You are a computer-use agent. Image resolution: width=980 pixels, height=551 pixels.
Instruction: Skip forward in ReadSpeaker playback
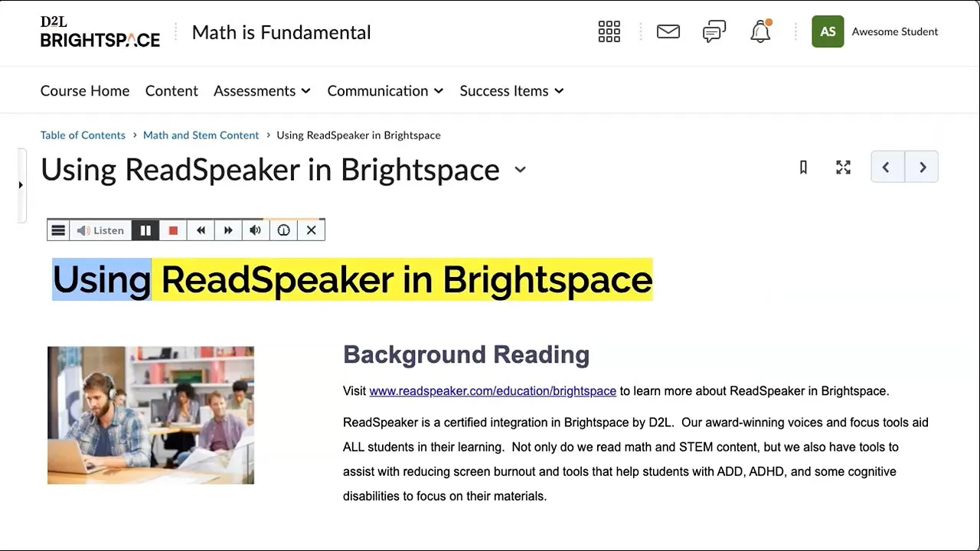(228, 230)
